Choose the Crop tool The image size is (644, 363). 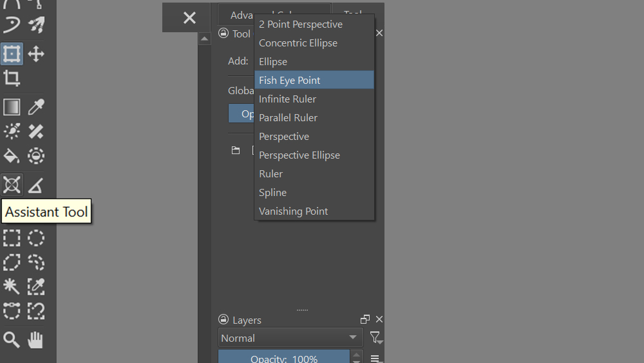coord(12,78)
